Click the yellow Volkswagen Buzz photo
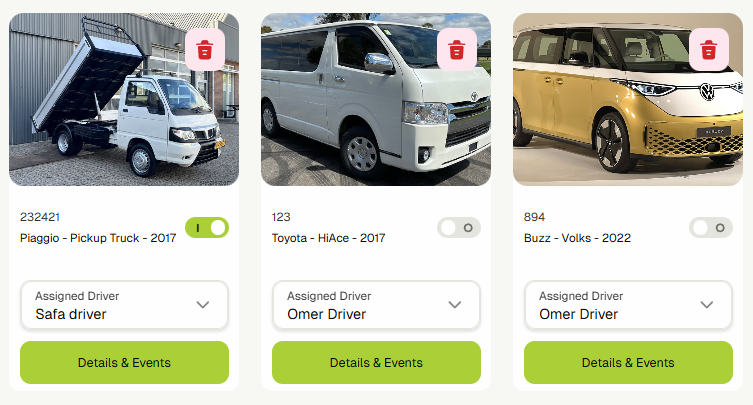The height and width of the screenshot is (405, 753). pos(628,99)
